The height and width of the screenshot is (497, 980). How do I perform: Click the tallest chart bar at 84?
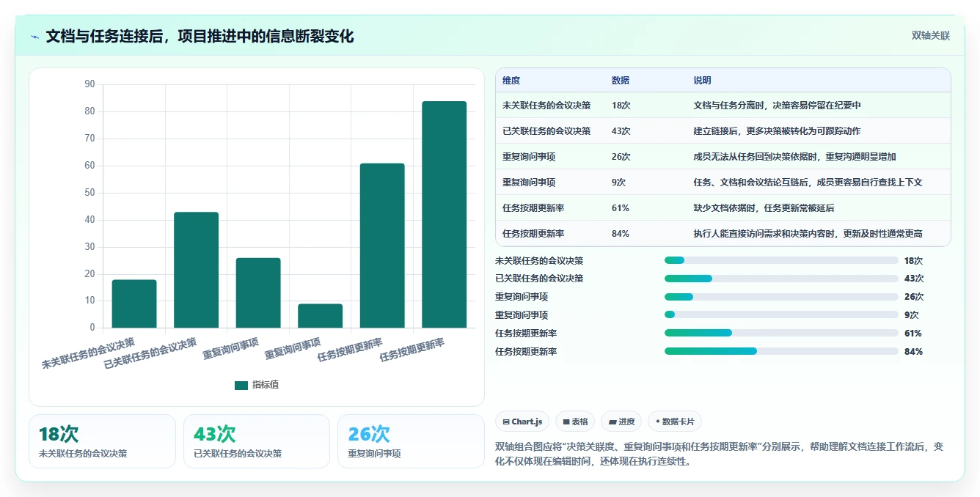[x=444, y=215]
